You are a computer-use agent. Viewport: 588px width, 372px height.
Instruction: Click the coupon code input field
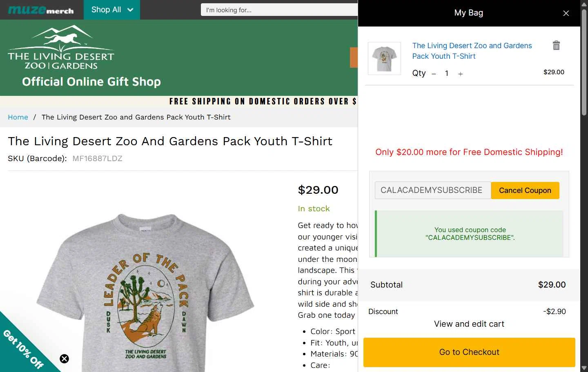click(432, 190)
